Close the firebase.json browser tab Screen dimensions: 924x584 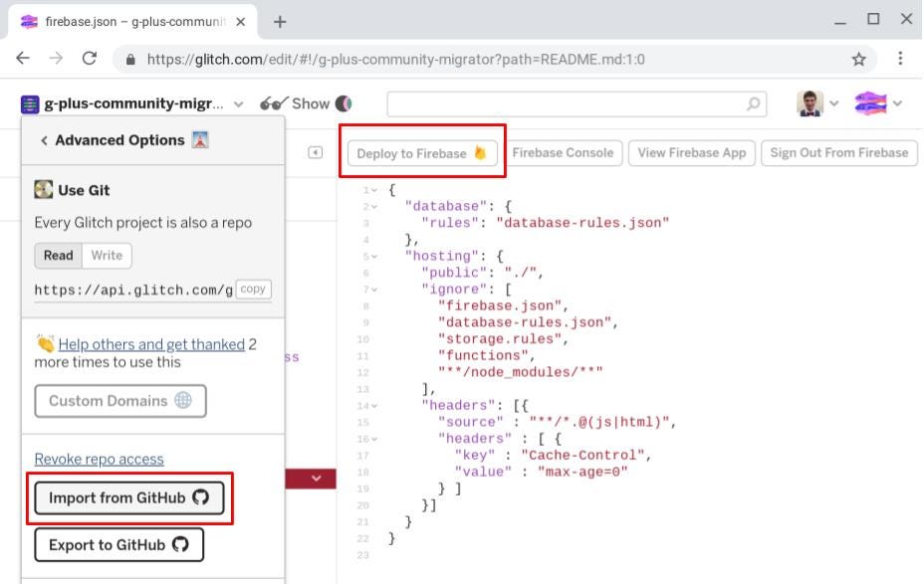click(x=240, y=22)
